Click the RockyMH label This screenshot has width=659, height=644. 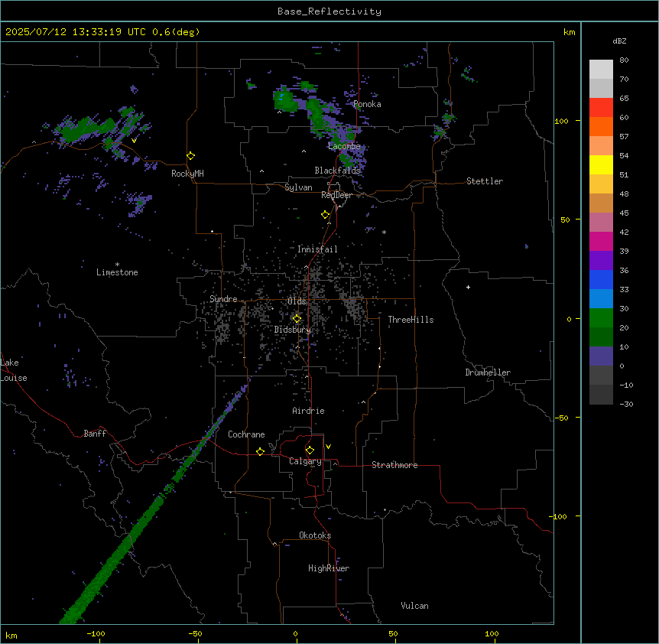tap(187, 174)
